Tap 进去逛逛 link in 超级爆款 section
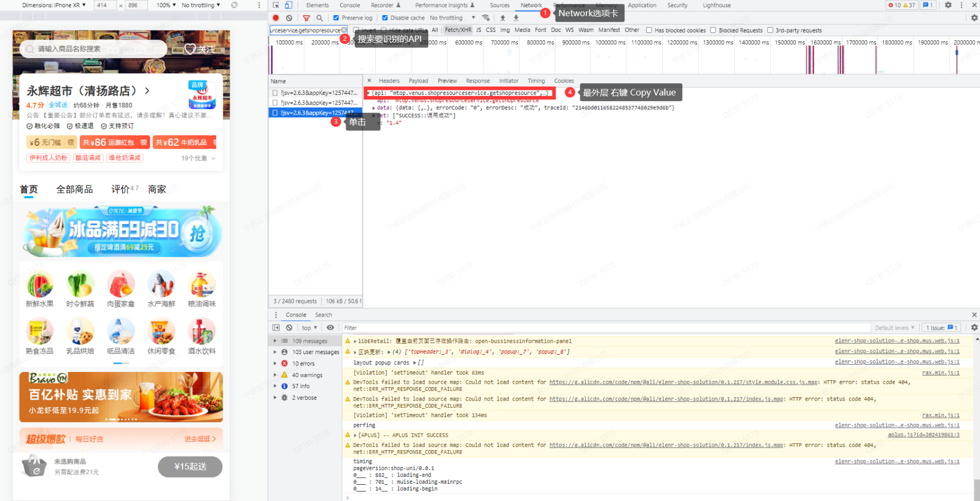The image size is (980, 501). pos(200,439)
